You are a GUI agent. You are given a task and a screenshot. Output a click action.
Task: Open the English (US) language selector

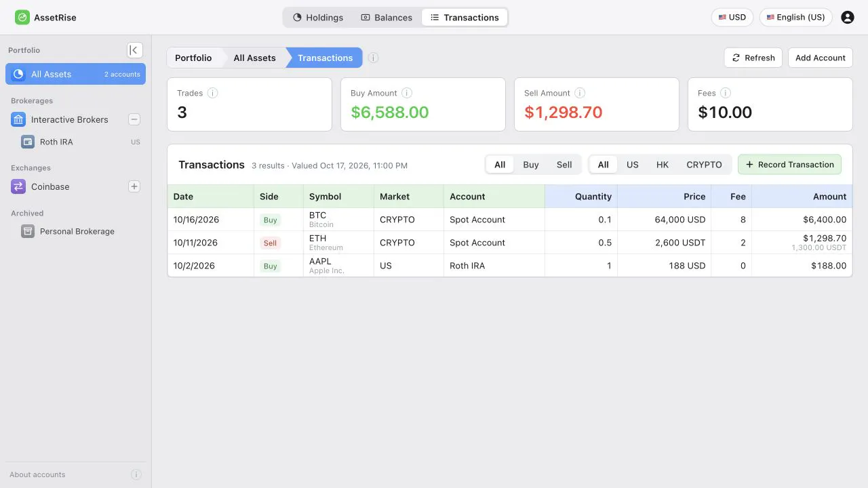(x=796, y=18)
